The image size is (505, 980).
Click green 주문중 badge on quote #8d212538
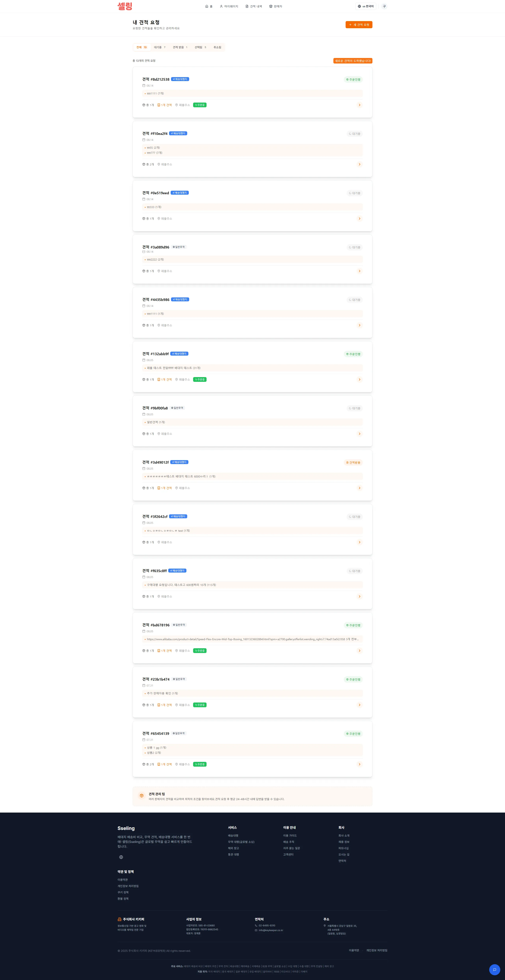200,105
